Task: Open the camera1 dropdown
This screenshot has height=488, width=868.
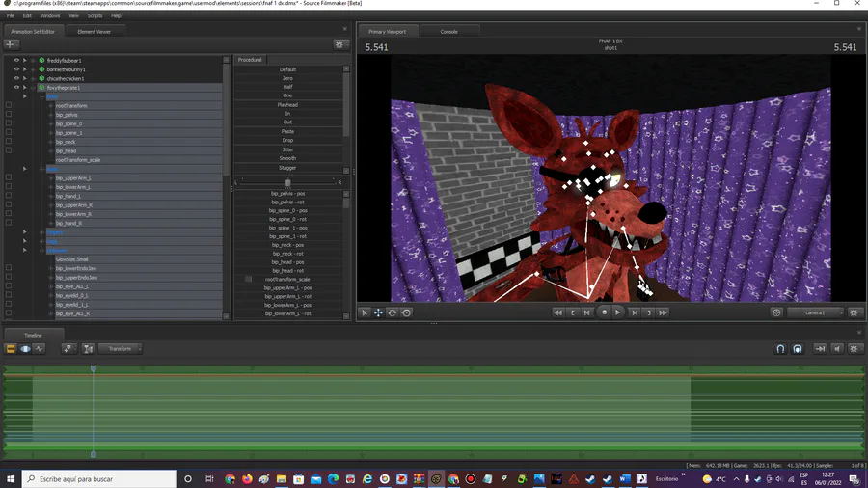Action: coord(815,312)
